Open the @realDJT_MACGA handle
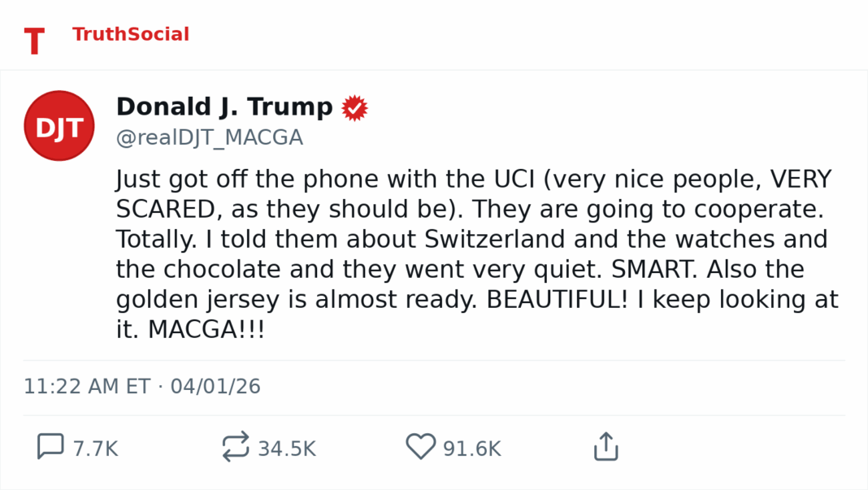The height and width of the screenshot is (490, 868). click(210, 138)
